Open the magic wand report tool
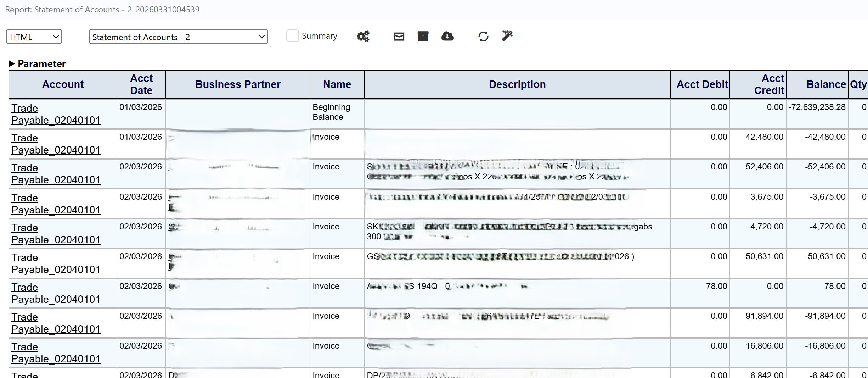868x378 pixels. (507, 35)
